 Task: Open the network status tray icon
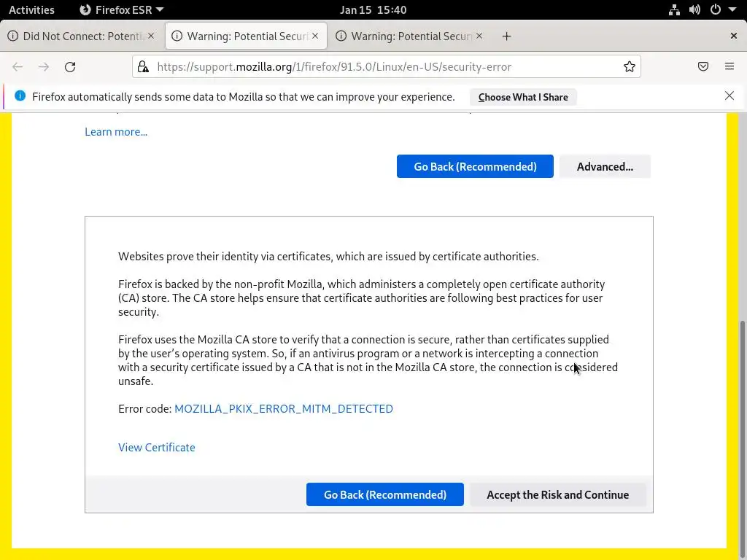[674, 9]
